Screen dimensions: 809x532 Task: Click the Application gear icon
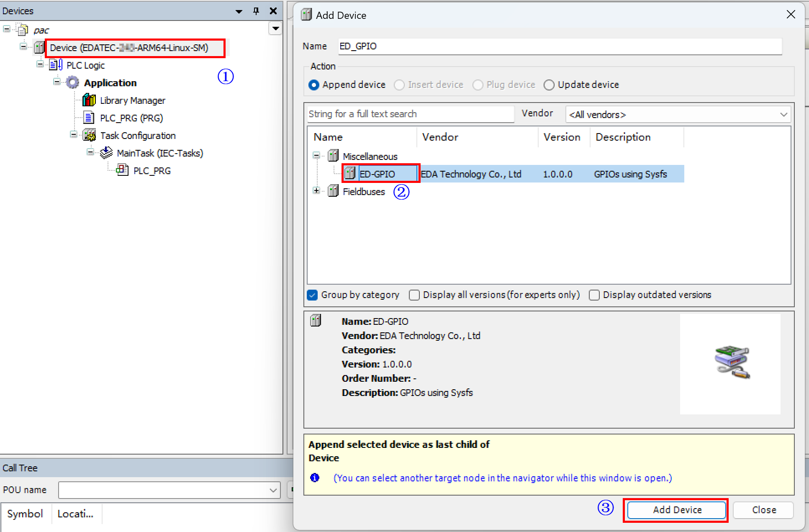point(72,82)
